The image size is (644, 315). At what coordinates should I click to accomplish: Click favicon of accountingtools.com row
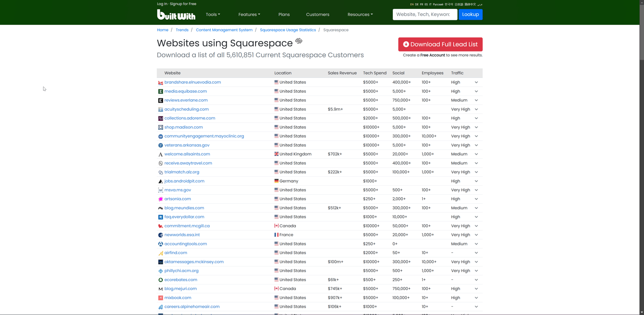(x=161, y=244)
